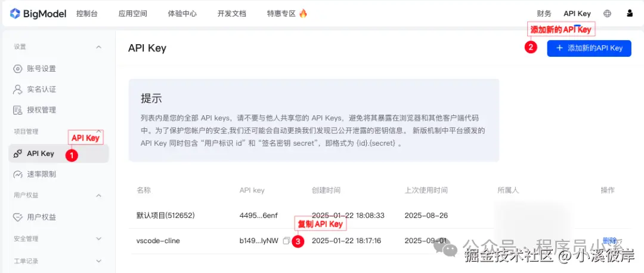Collapse the 设置 sidebar section
The image size is (644, 273).
(x=99, y=47)
